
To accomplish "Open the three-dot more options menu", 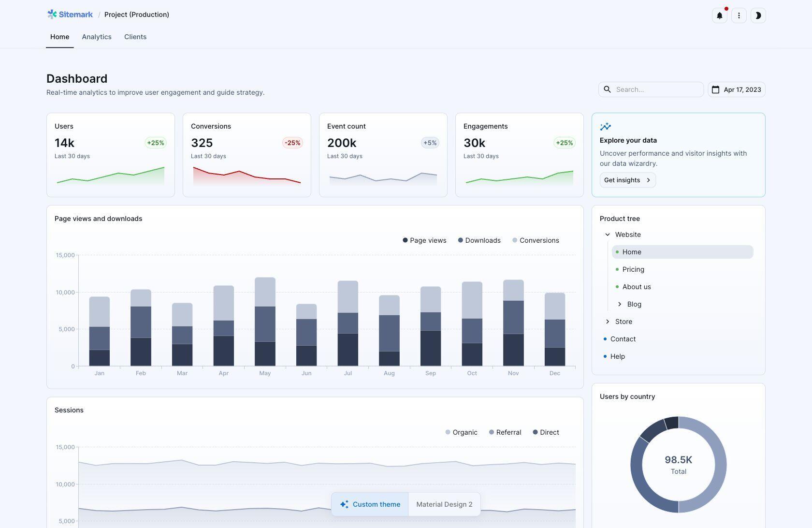I will coord(739,15).
